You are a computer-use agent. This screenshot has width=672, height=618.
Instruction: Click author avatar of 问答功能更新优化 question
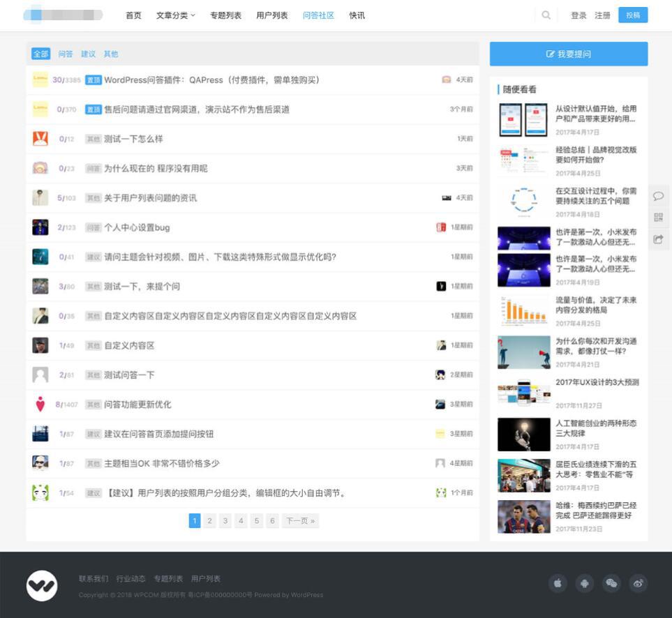(x=40, y=405)
